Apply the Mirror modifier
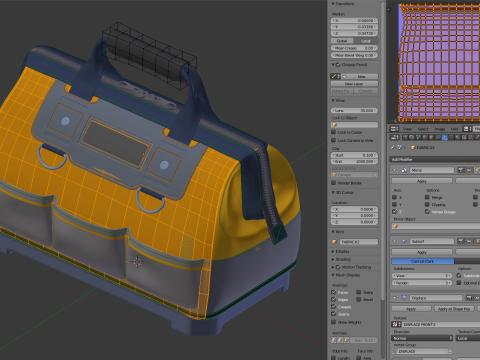 click(x=422, y=181)
